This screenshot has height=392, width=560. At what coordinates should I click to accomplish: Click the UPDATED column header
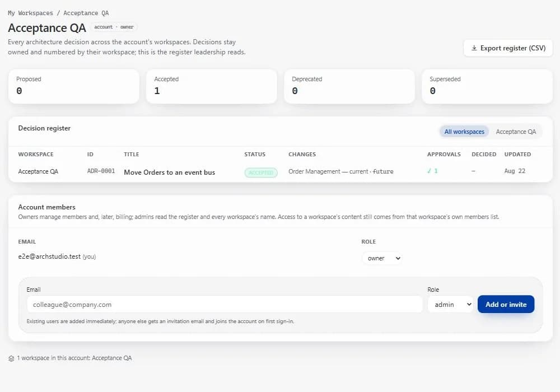tap(517, 154)
